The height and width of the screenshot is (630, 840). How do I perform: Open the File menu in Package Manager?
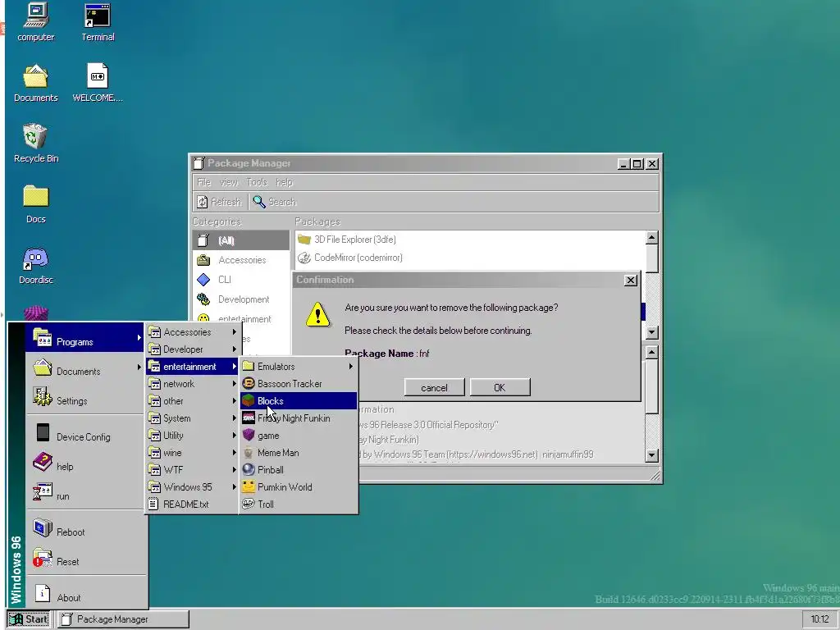[x=203, y=182]
